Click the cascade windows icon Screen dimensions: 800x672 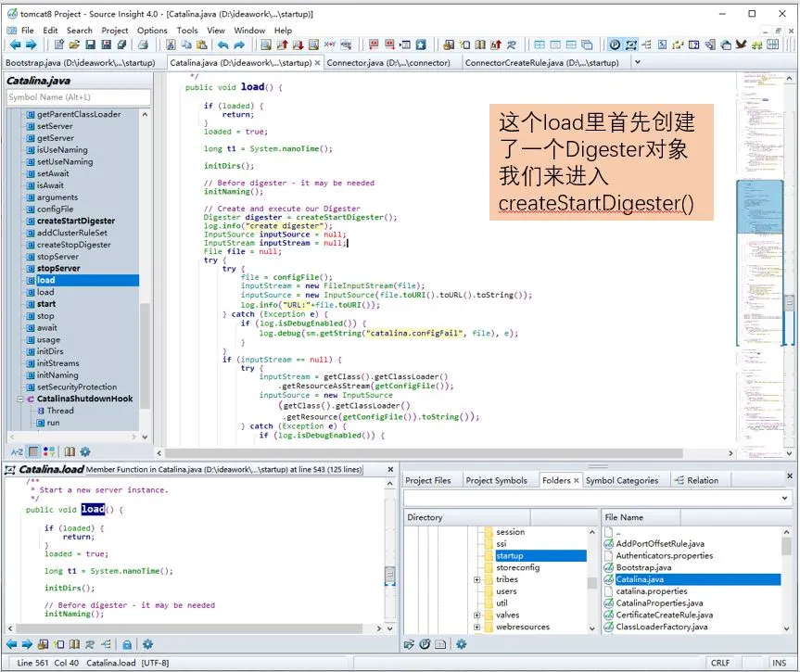point(587,44)
